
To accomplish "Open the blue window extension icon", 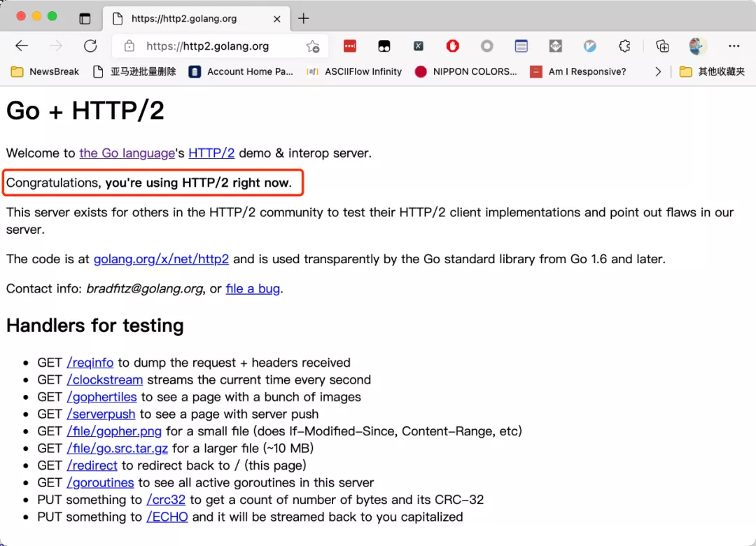I will point(521,45).
